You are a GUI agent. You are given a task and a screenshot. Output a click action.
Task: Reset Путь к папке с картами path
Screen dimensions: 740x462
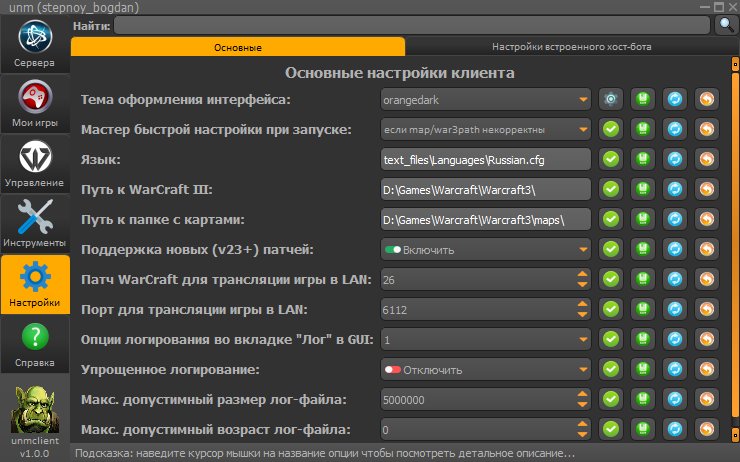(x=707, y=219)
